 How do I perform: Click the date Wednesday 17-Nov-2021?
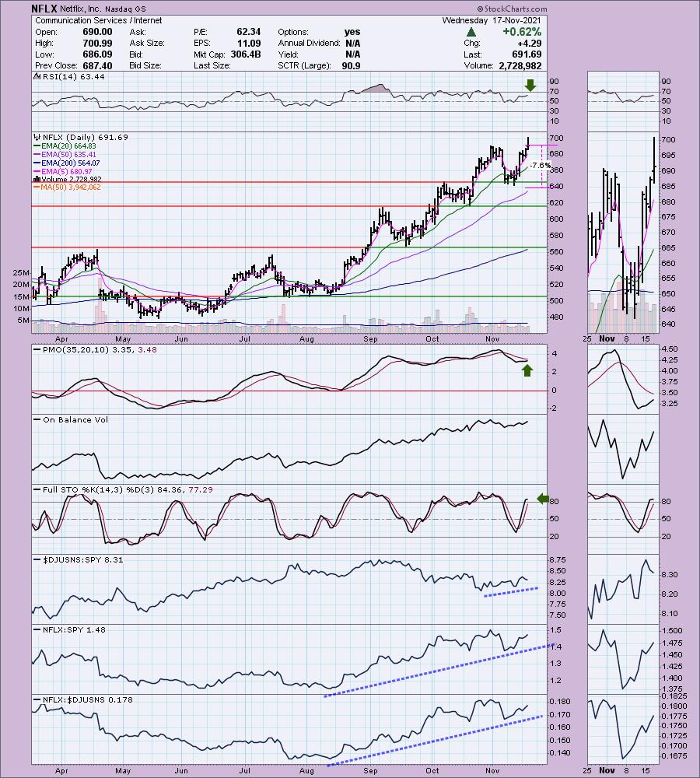(x=492, y=20)
